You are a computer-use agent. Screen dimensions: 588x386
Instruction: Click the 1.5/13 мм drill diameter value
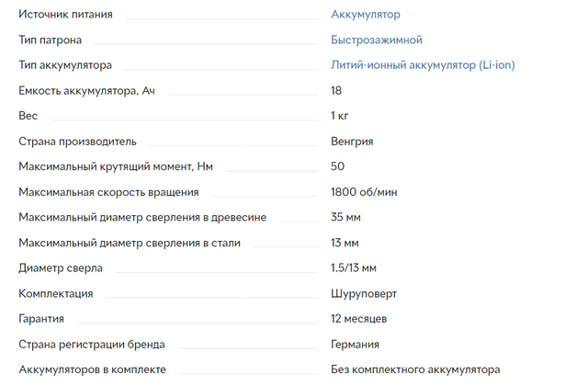[x=354, y=268]
